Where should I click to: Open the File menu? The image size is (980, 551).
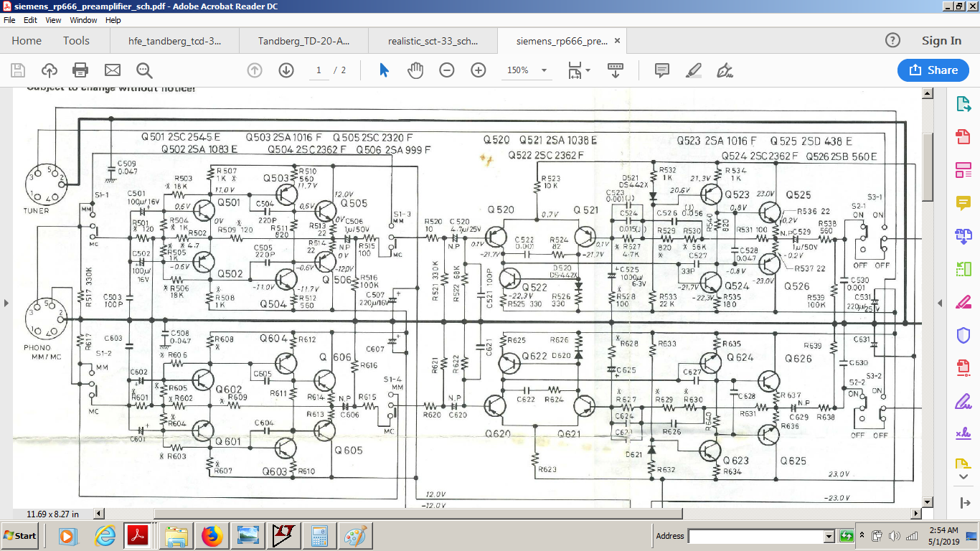[9, 20]
